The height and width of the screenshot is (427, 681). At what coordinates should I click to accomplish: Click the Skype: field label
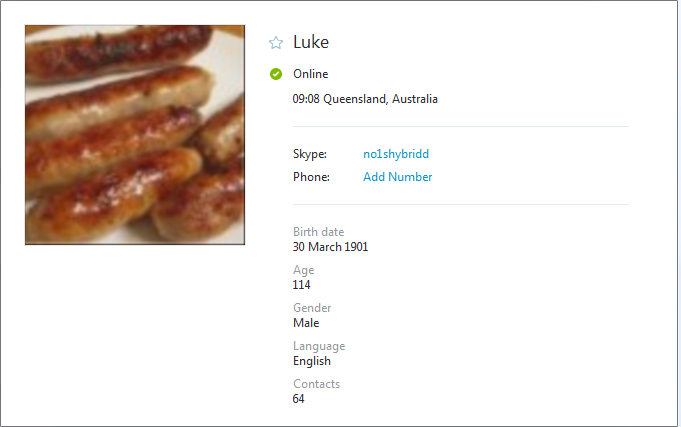point(310,154)
